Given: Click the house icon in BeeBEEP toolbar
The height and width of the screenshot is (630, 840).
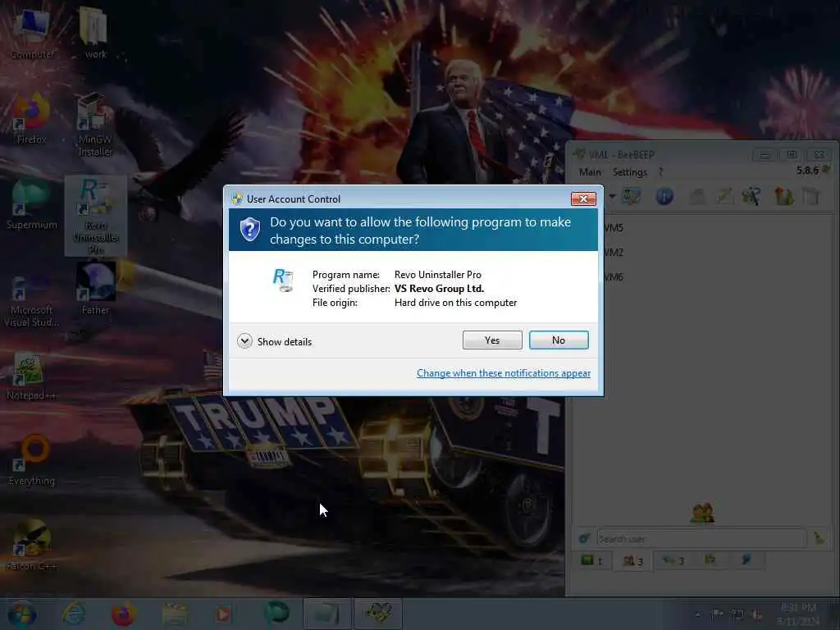Looking at the screenshot, I should pyautogui.click(x=783, y=196).
